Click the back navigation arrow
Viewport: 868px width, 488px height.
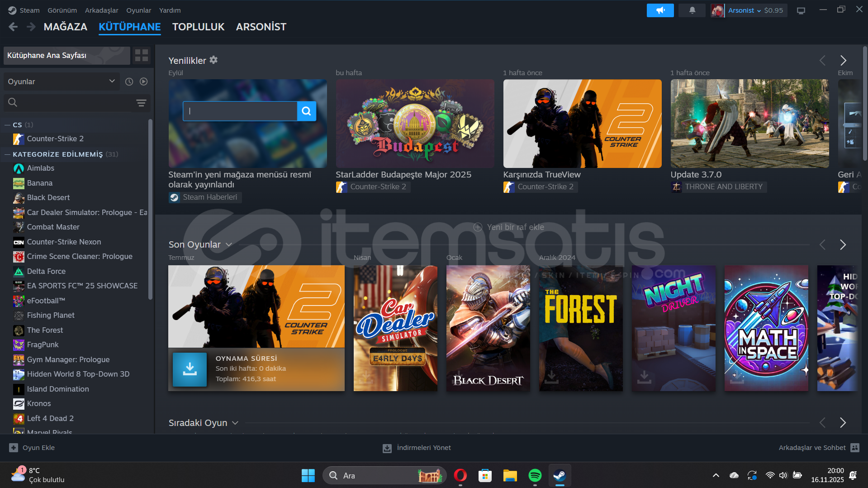[13, 27]
